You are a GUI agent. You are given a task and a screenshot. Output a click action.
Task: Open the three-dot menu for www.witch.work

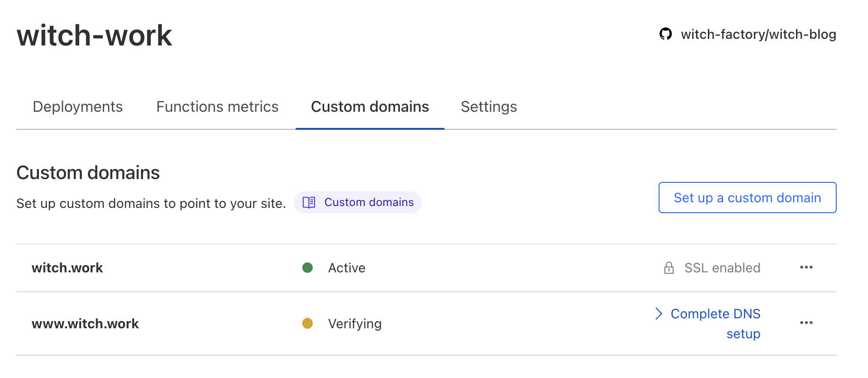pos(806,323)
